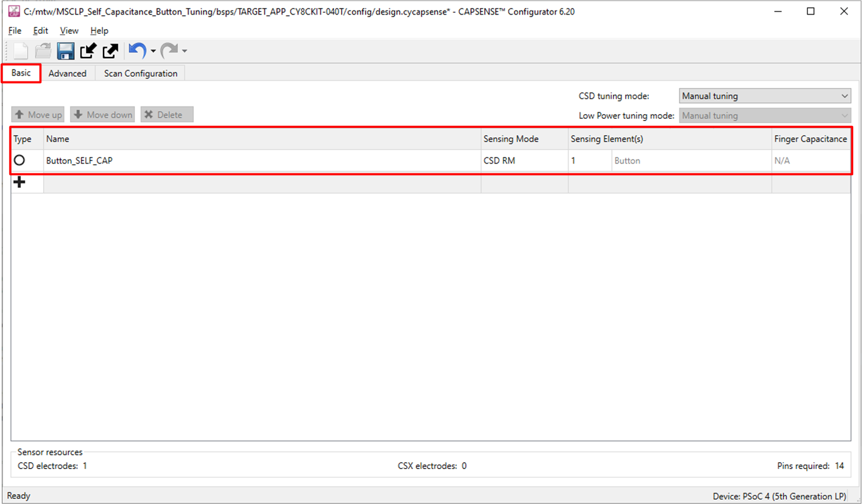
Task: Click the Move up button
Action: (x=38, y=115)
